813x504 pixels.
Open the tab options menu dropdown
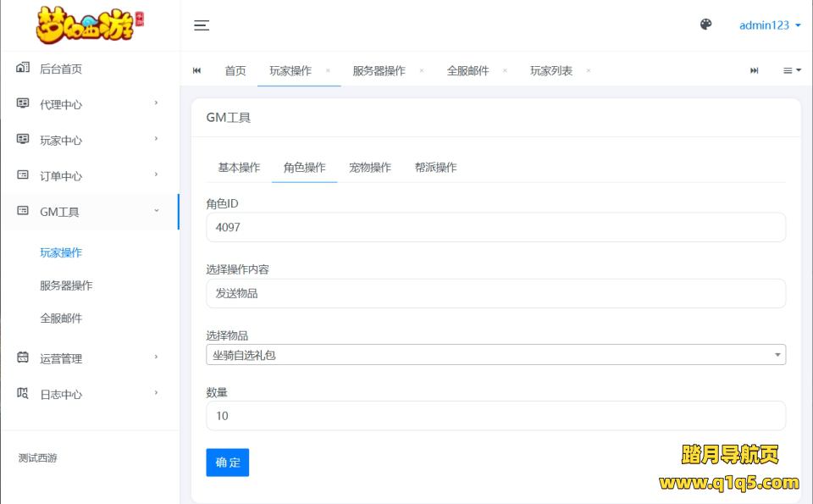click(x=792, y=70)
